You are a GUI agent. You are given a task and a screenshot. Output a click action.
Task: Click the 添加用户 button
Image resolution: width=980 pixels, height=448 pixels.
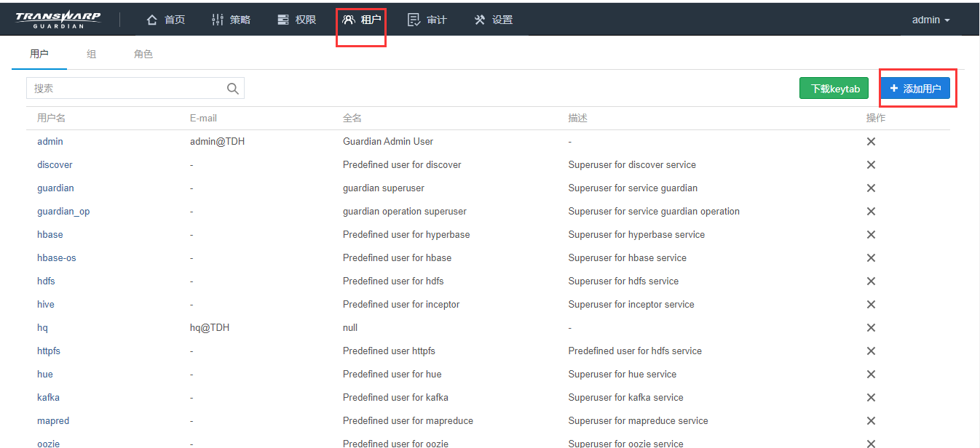(x=917, y=88)
